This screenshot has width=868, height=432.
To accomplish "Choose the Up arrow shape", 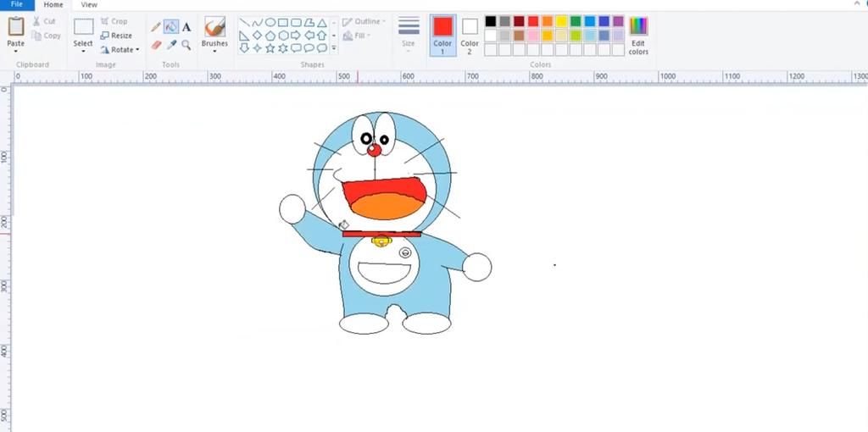I will pyautogui.click(x=321, y=36).
